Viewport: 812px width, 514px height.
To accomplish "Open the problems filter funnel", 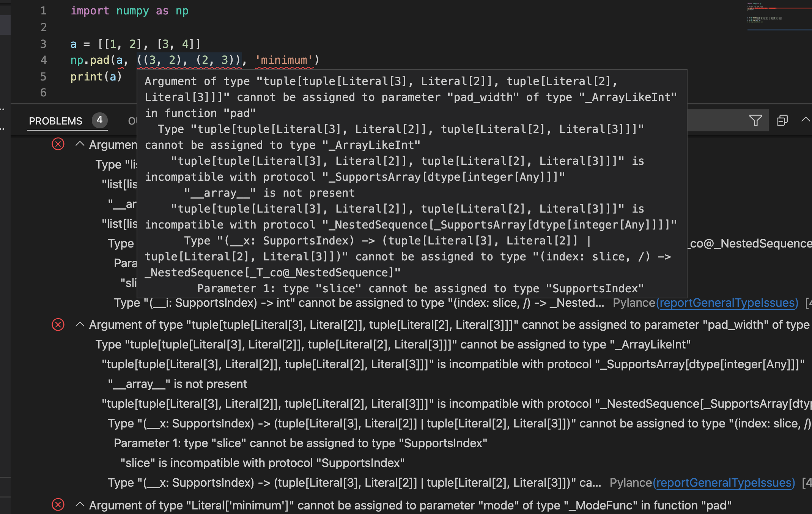I will 755,120.
